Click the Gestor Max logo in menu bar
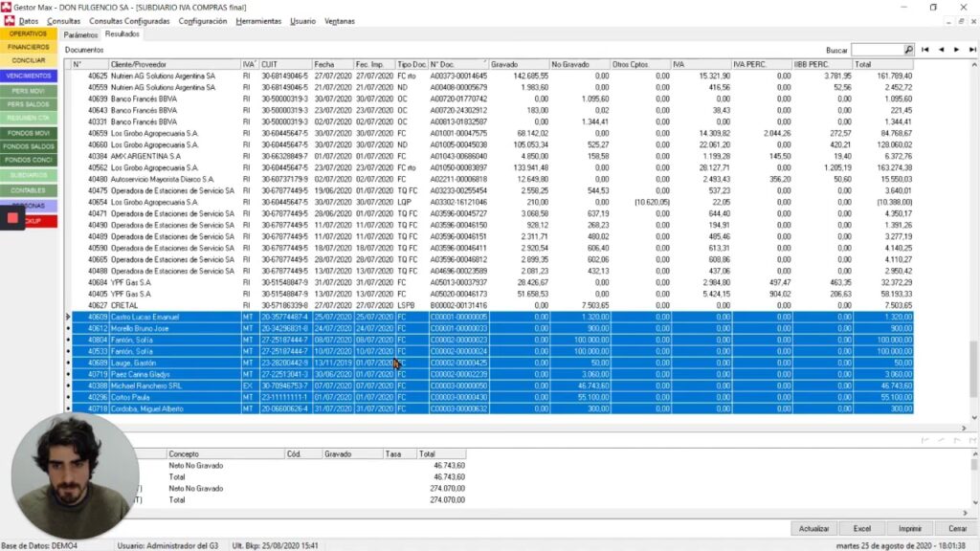This screenshot has height=551, width=980. (x=9, y=20)
